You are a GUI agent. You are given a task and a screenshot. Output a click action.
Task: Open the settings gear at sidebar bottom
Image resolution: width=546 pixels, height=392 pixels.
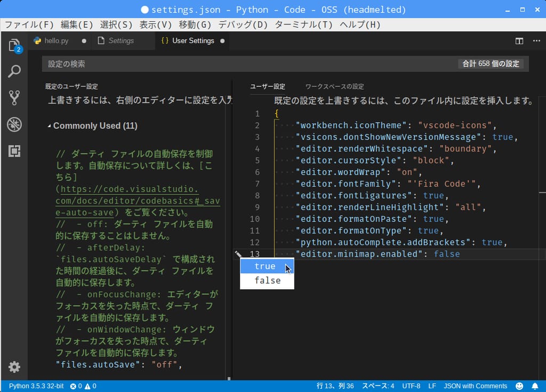tap(14, 367)
